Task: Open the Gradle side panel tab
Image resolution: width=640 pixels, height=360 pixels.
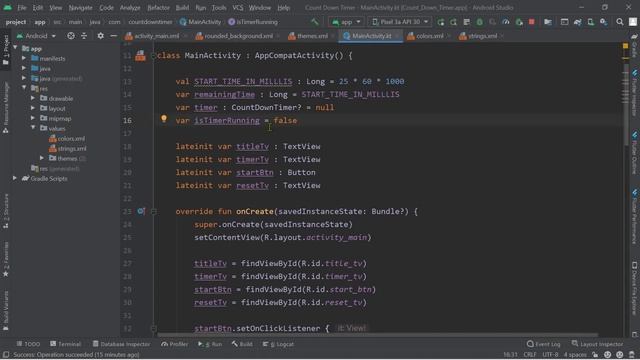Action: [x=634, y=45]
